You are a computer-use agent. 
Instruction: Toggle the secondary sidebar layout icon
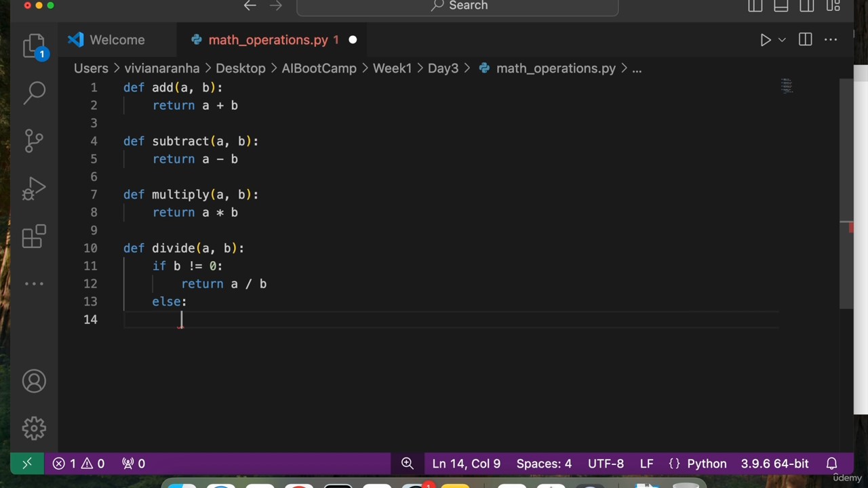pyautogui.click(x=807, y=6)
